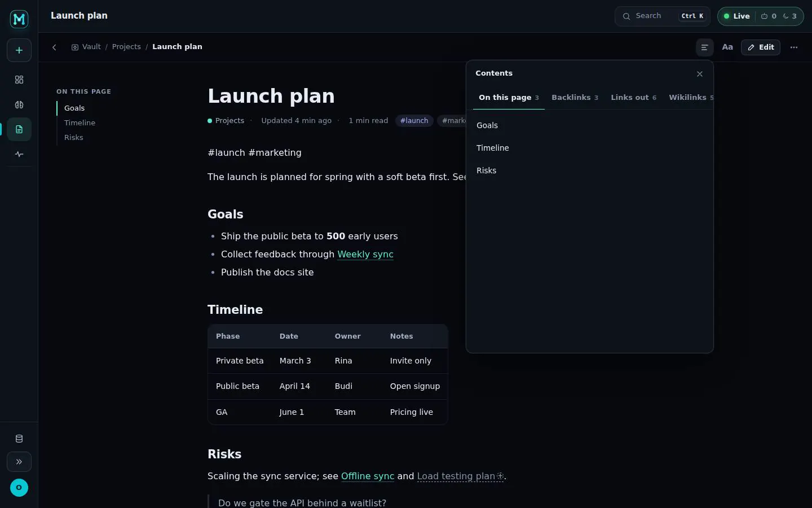Select Risks in left On This Page outline
The height and width of the screenshot is (508, 812).
pyautogui.click(x=73, y=138)
